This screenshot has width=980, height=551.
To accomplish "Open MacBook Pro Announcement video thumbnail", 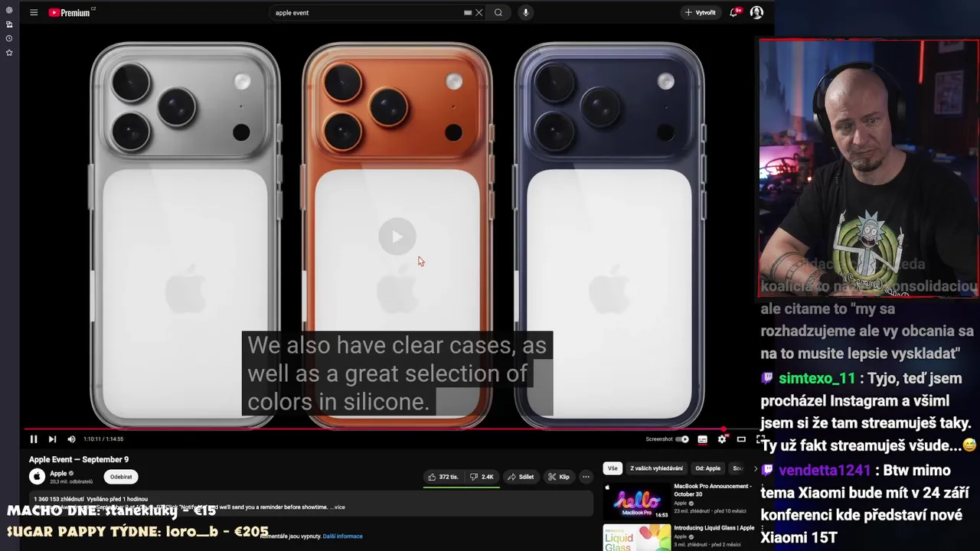I will coord(636,501).
